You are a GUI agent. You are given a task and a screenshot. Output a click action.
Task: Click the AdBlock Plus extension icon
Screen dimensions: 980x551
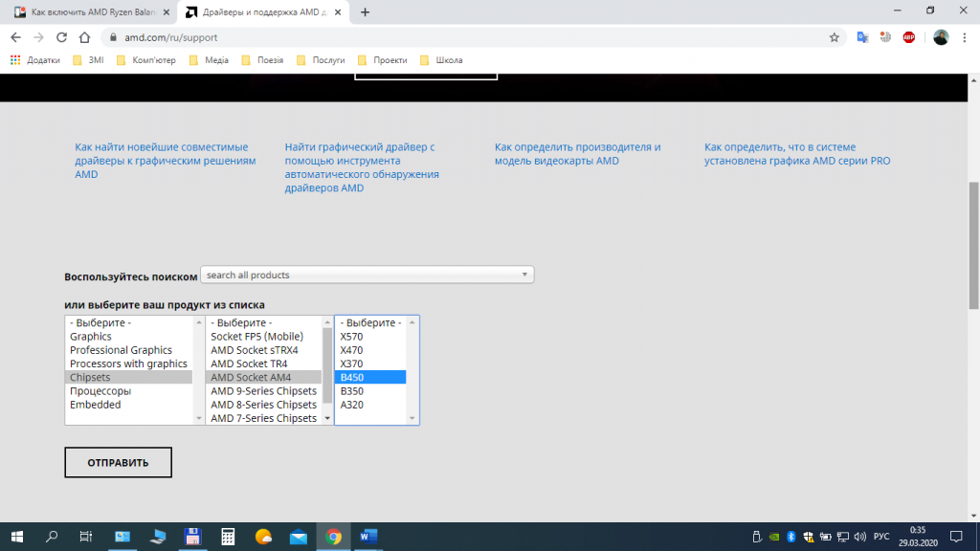(907, 36)
